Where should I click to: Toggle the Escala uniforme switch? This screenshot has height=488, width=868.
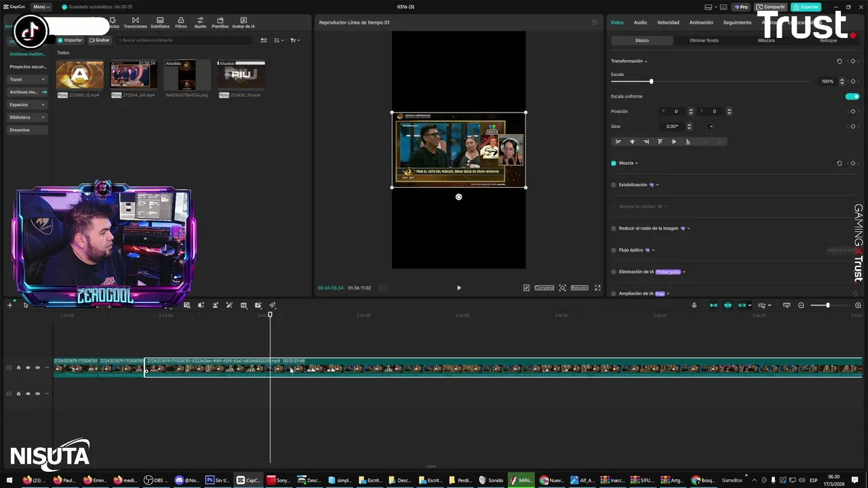[x=852, y=96]
